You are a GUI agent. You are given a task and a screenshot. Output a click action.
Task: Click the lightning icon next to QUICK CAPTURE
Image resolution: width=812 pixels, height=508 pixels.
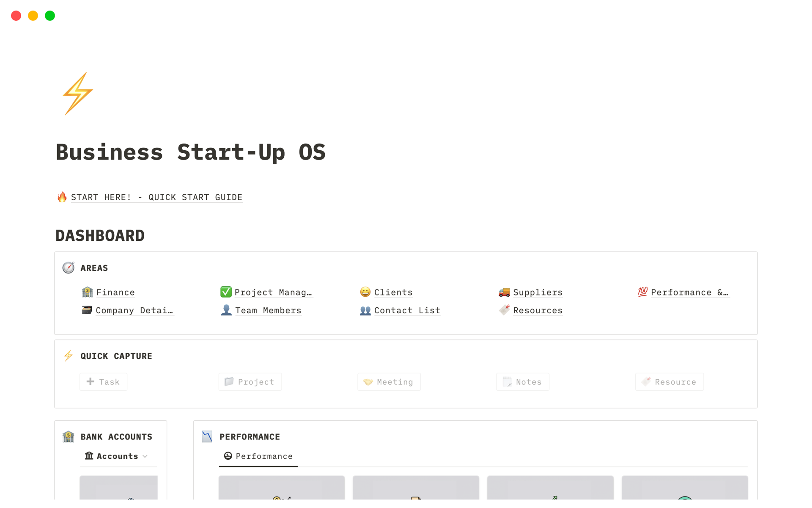tap(68, 356)
